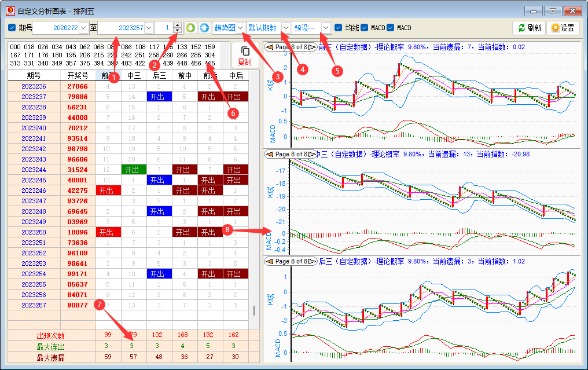This screenshot has width=588, height=370.
Task: Click the blue up-arrow period button
Action: (204, 28)
